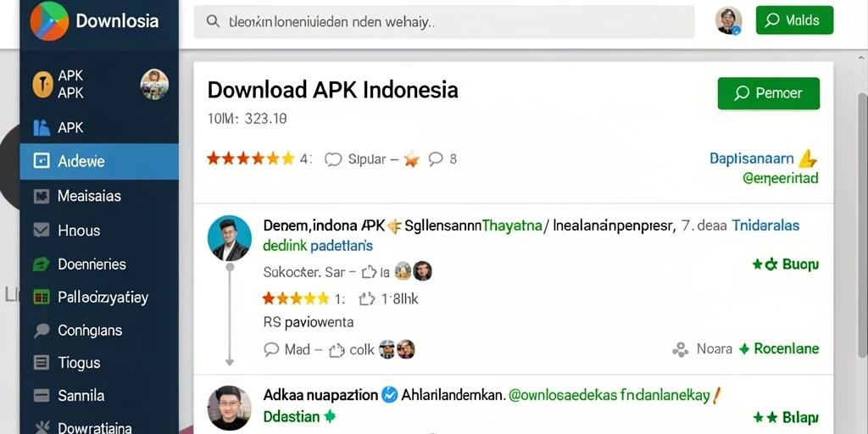The height and width of the screenshot is (434, 868).
Task: Click the thumbs-up icon beside Baplisanaarn
Action: point(808,159)
